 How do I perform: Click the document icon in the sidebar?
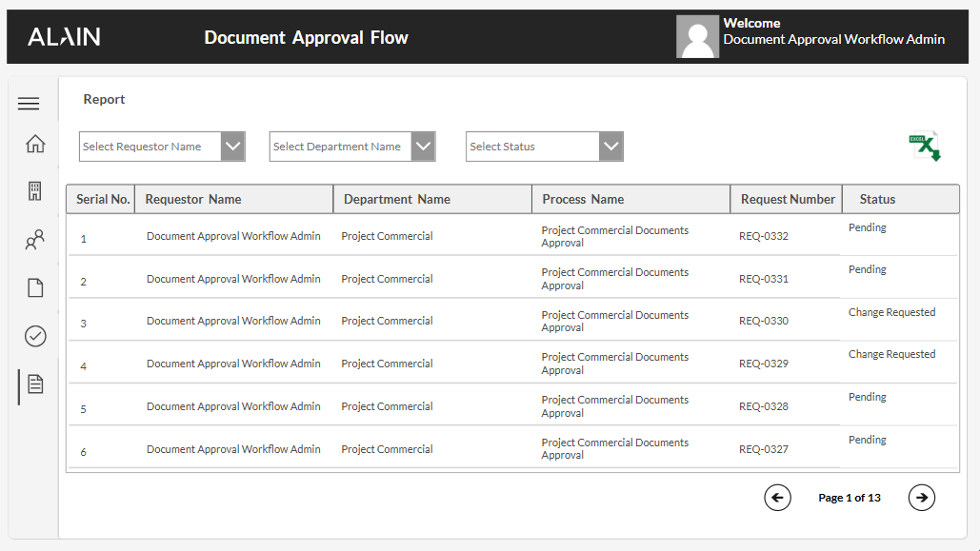coord(34,288)
